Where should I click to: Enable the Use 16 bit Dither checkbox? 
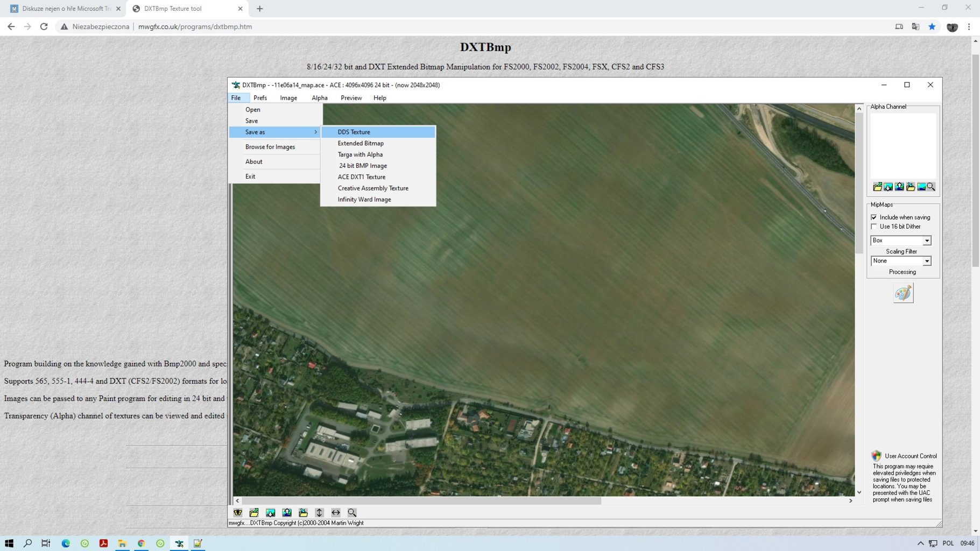point(874,227)
